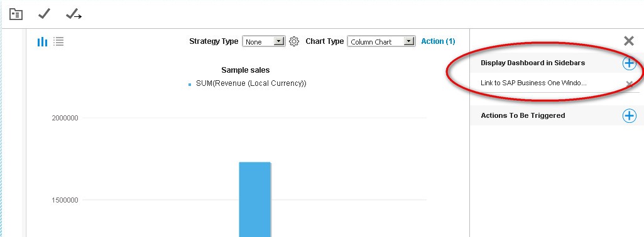Image resolution: width=644 pixels, height=237 pixels.
Task: Add a Display Dashboard in Sidebars entry
Action: coord(629,63)
